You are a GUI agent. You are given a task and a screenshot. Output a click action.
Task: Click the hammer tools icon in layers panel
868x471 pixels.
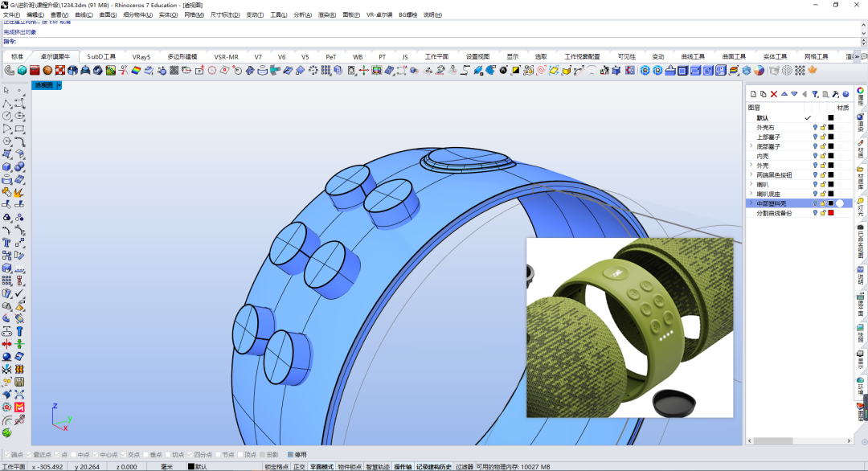(835, 94)
